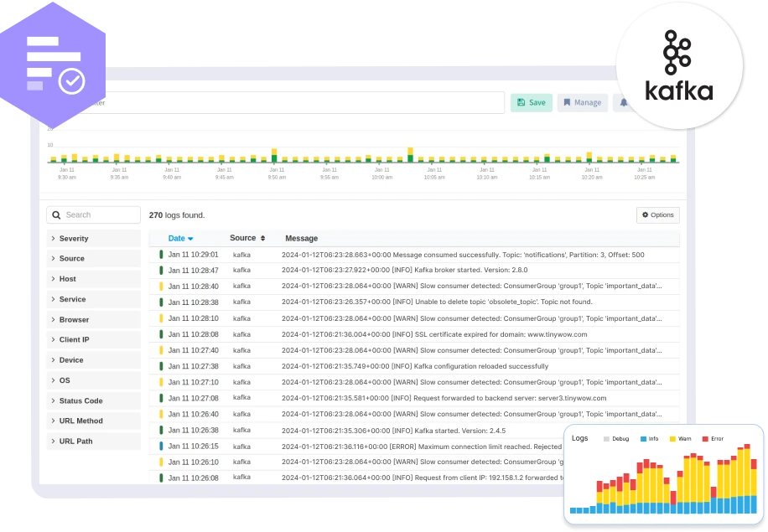Toggle the Debug series in Logs legend

pos(616,438)
